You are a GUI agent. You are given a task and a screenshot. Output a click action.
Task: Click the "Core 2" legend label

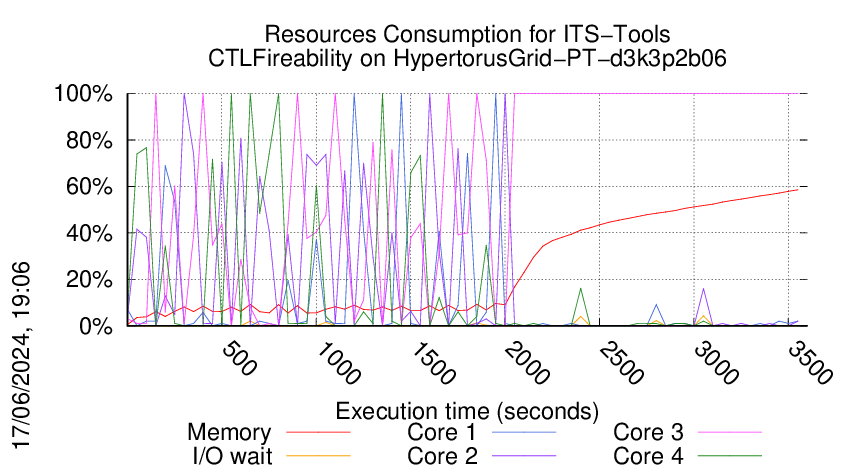click(x=442, y=456)
